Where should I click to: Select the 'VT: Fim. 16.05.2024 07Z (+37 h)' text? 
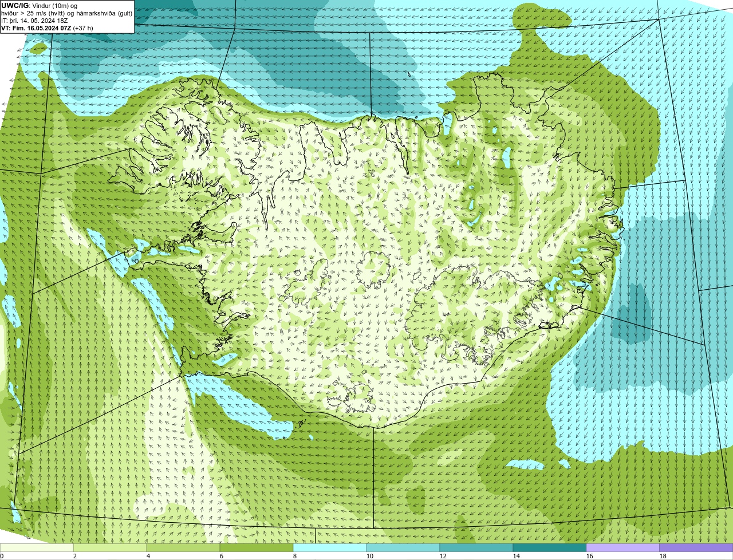coord(47,27)
